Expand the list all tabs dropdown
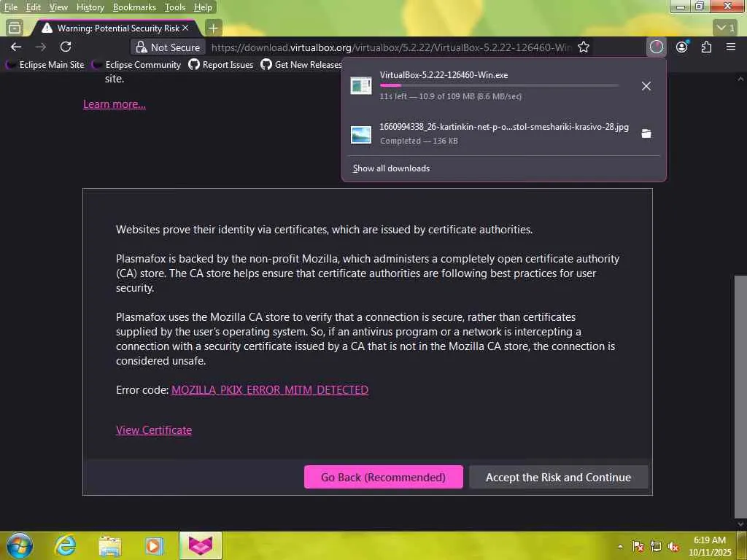The image size is (747, 560). pos(726,28)
